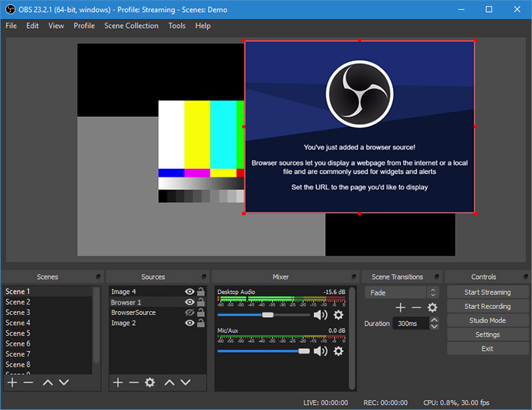Toggle the lock on the Image 2 source
This screenshot has width=532, height=410.
click(200, 323)
